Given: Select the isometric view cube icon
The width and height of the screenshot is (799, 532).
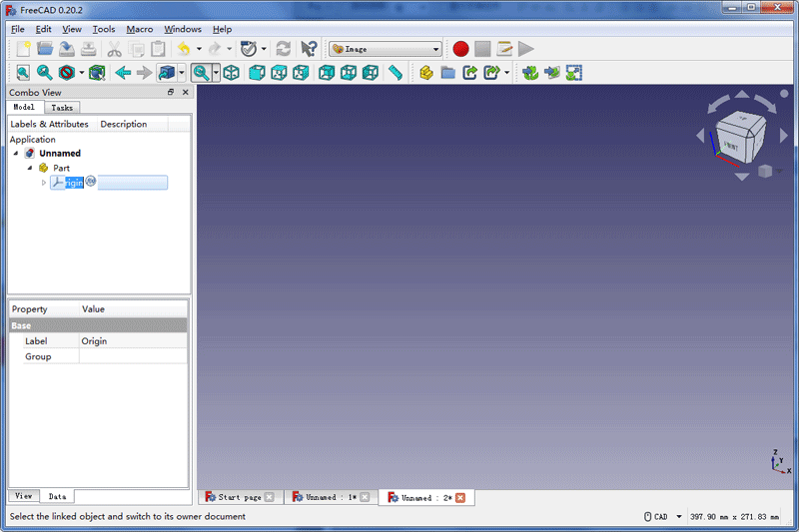Looking at the screenshot, I should (231, 73).
